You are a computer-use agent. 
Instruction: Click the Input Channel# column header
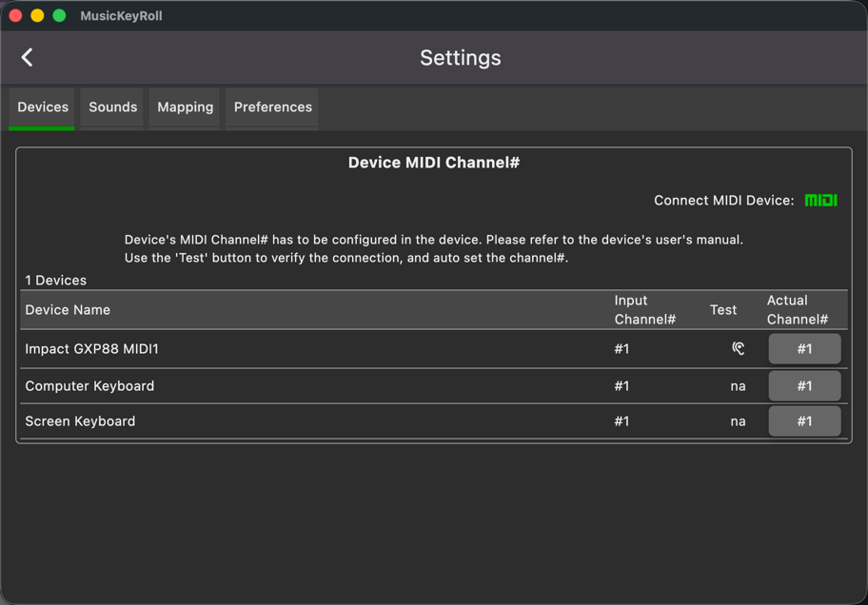(645, 310)
